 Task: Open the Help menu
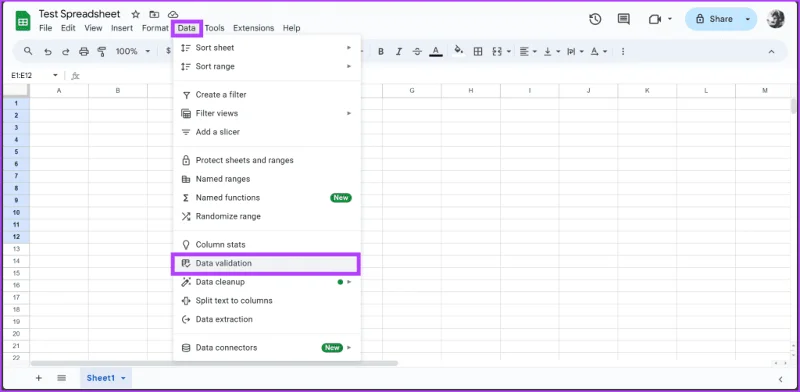[x=291, y=28]
